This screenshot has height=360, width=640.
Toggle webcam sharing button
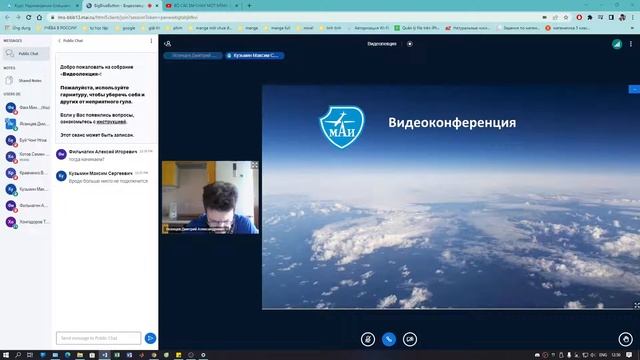pos(410,339)
